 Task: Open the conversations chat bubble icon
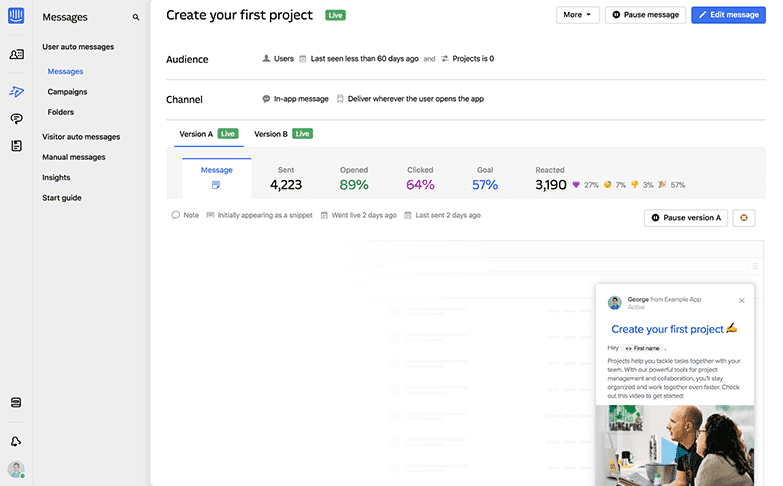(16, 119)
